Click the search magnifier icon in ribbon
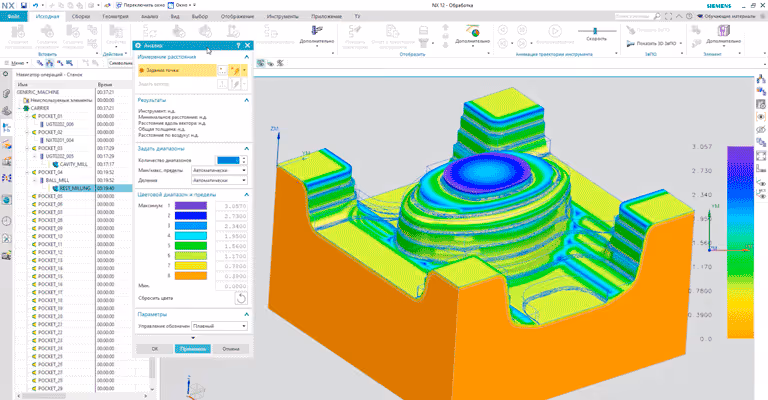 click(657, 16)
